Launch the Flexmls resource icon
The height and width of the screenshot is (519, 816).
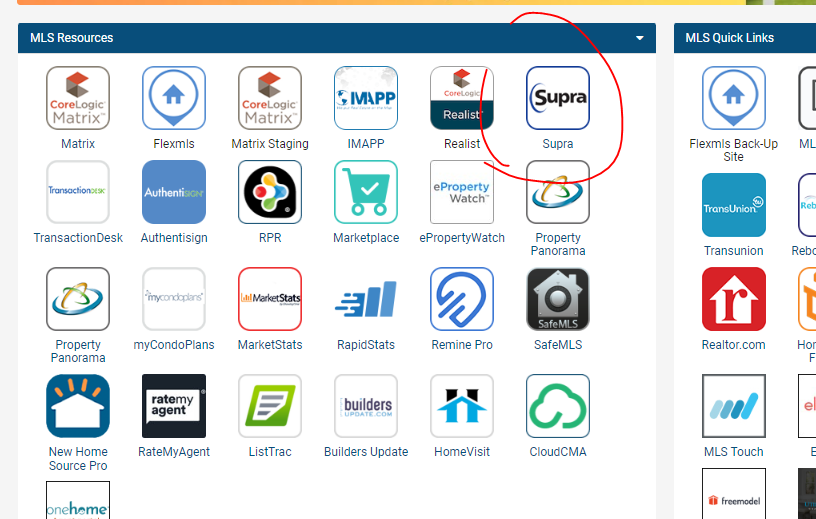click(x=174, y=98)
